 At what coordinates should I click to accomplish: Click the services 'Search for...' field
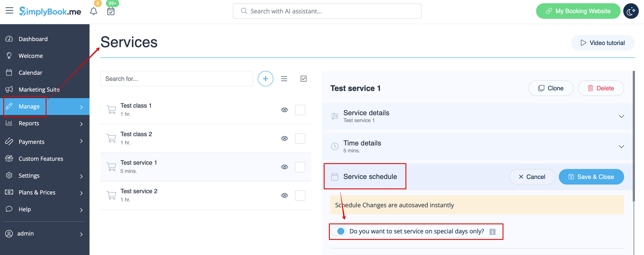[176, 79]
